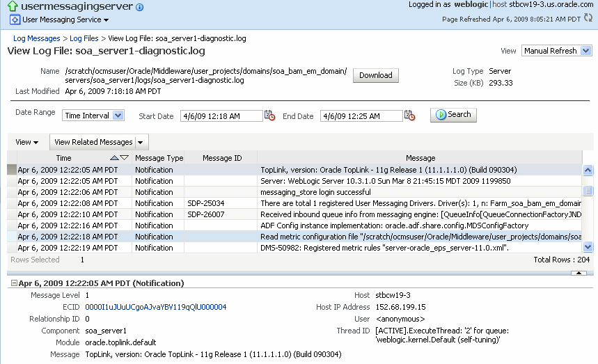Collapse the Apr 6, 2009 12:22:05 details section

tap(14, 283)
